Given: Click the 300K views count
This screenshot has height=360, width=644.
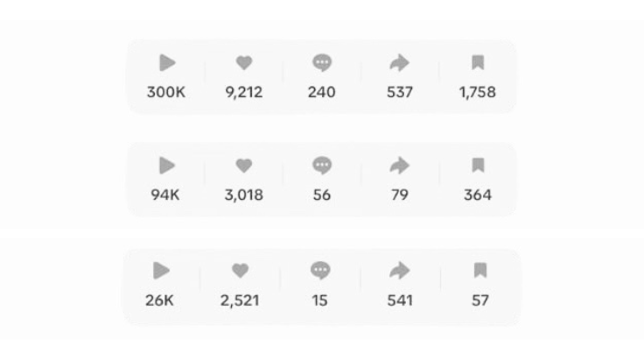Looking at the screenshot, I should pos(166,92).
